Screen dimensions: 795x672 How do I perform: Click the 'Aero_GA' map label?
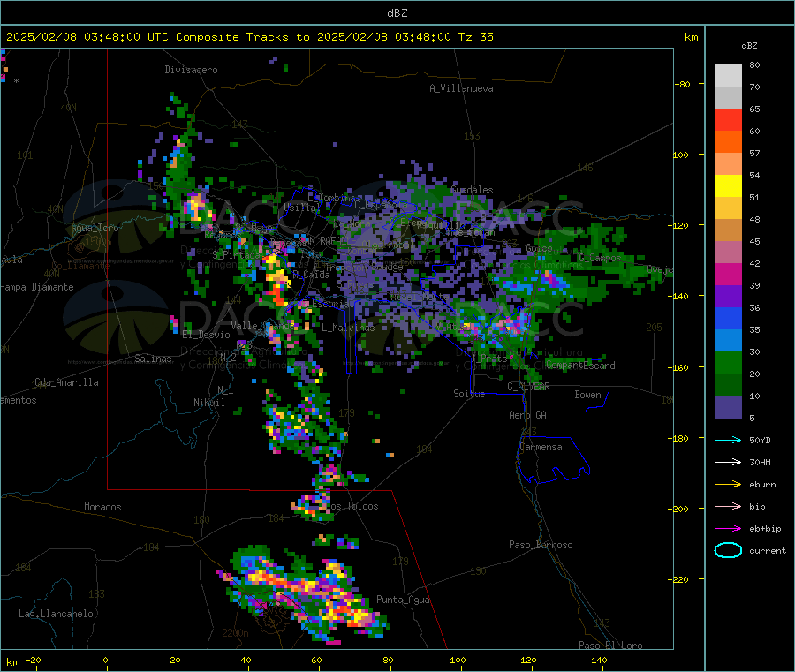[x=527, y=415]
